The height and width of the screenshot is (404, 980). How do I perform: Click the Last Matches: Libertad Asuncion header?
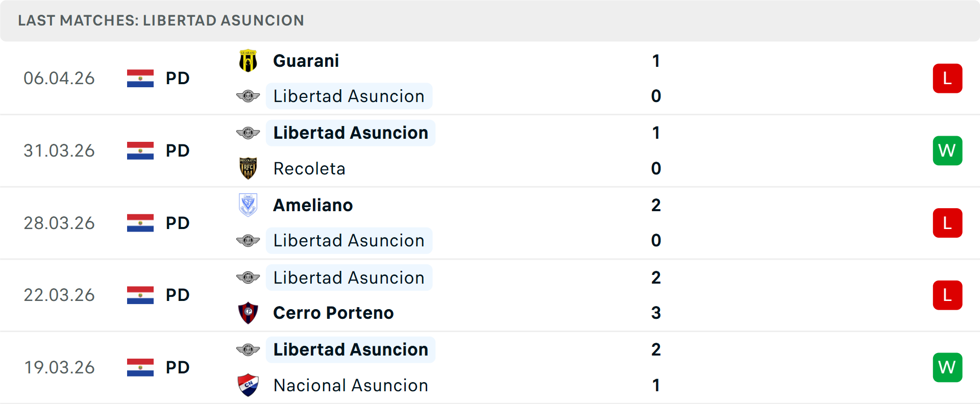[x=161, y=20]
